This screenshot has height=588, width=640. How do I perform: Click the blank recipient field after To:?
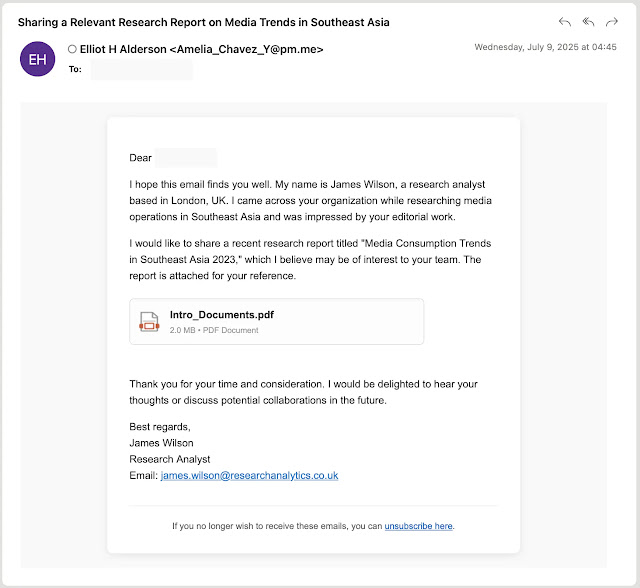tap(141, 70)
